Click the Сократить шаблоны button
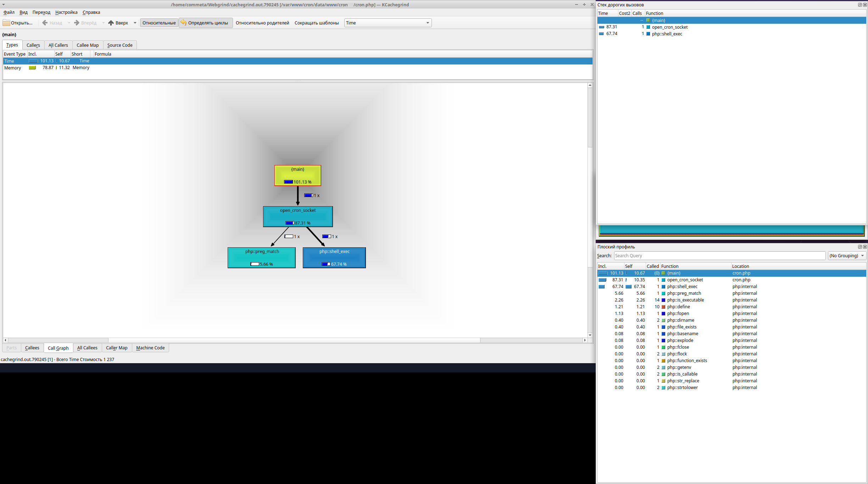Screen dimensions: 868x484 click(x=316, y=23)
